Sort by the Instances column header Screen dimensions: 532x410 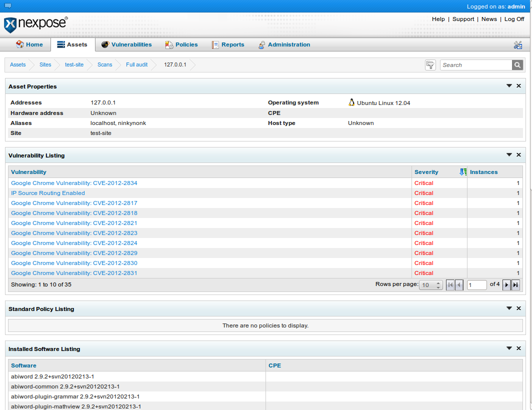click(483, 172)
